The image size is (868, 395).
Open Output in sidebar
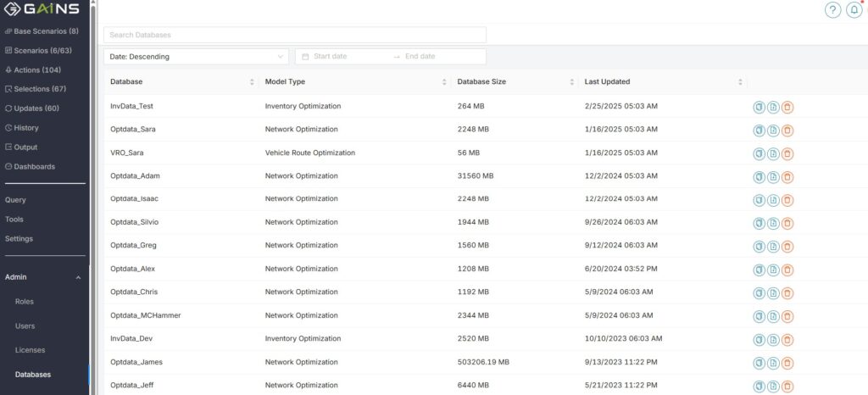coord(21,147)
